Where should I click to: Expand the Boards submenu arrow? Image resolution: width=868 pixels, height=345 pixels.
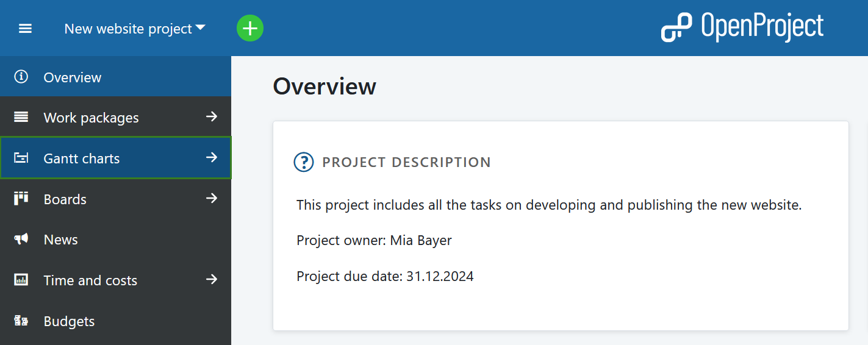(212, 198)
